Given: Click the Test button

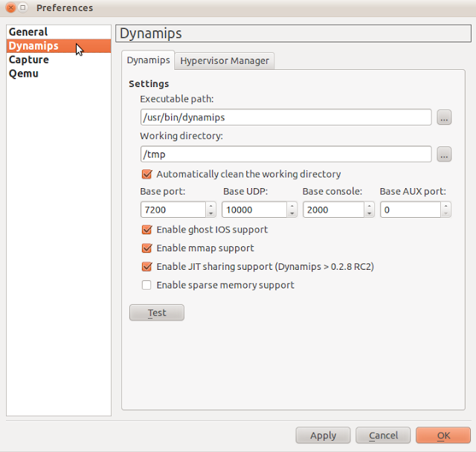Looking at the screenshot, I should pyautogui.click(x=157, y=312).
